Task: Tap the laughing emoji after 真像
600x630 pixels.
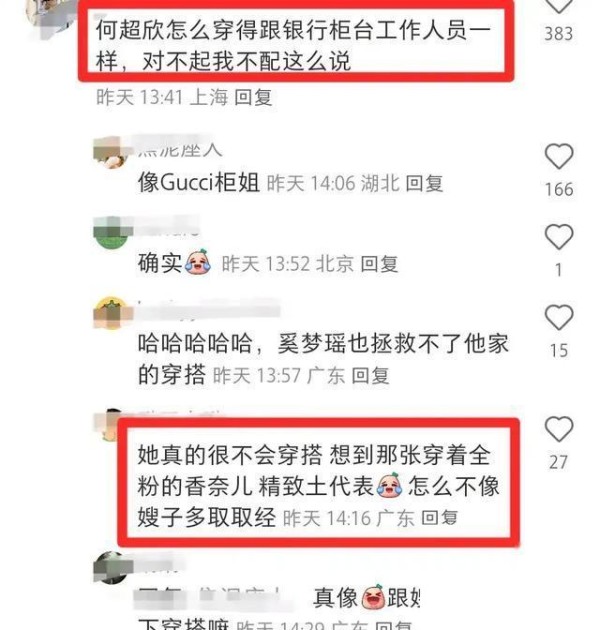Action: (373, 597)
